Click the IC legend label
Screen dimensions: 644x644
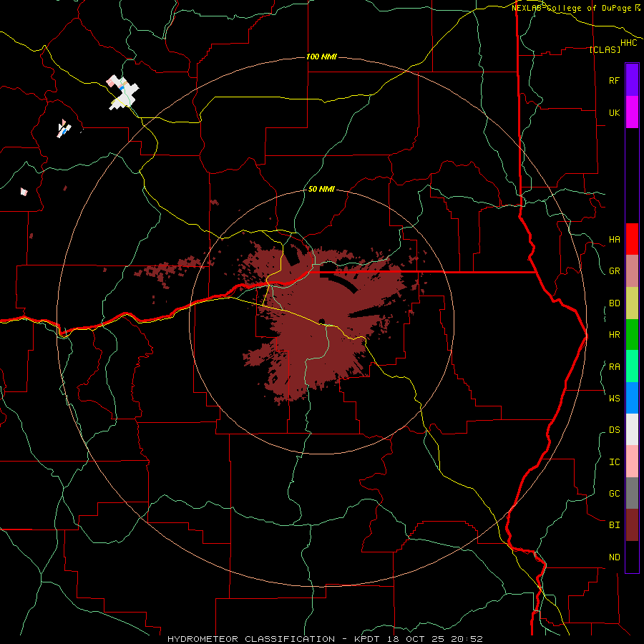click(x=614, y=462)
